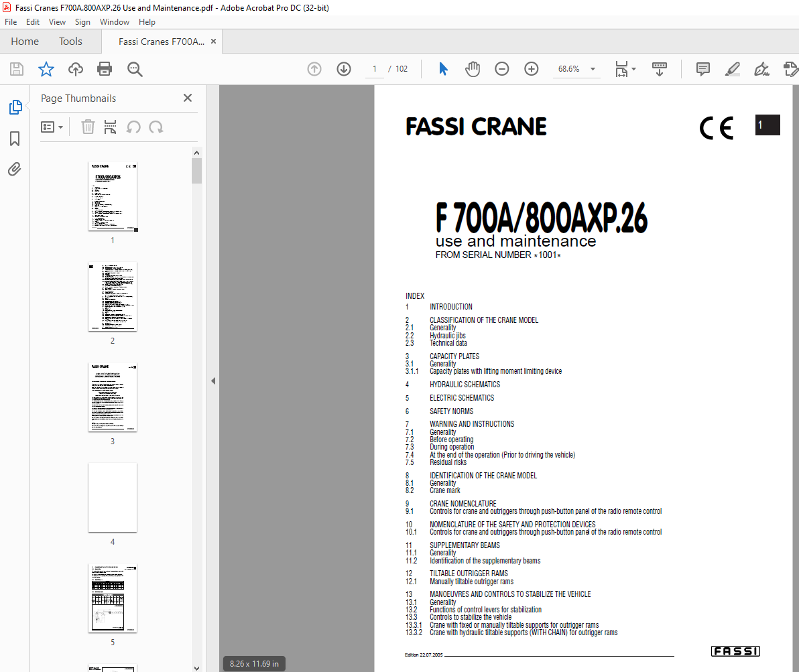
Task: Click the SUPPLEMENTARY BEAMS index entry
Action: click(465, 545)
